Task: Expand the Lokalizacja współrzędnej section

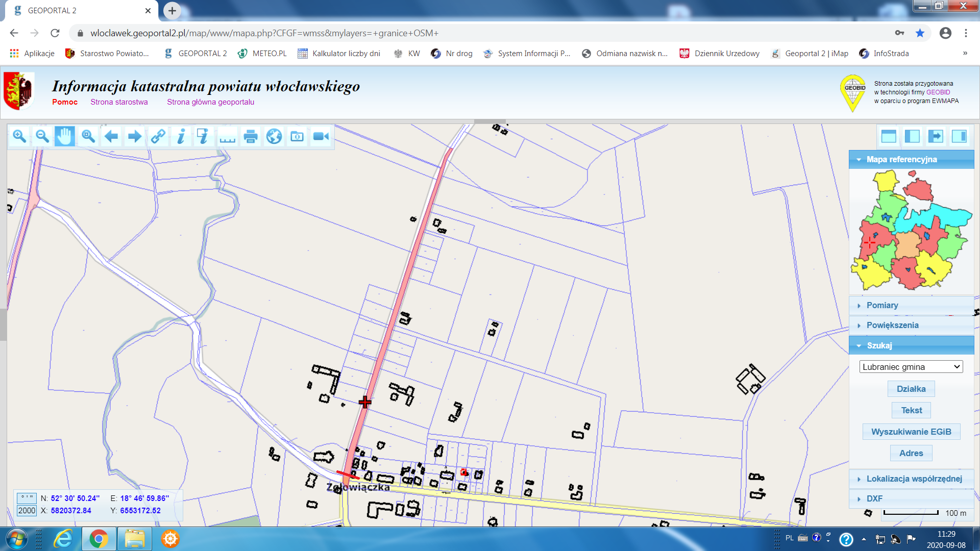Action: 914,479
